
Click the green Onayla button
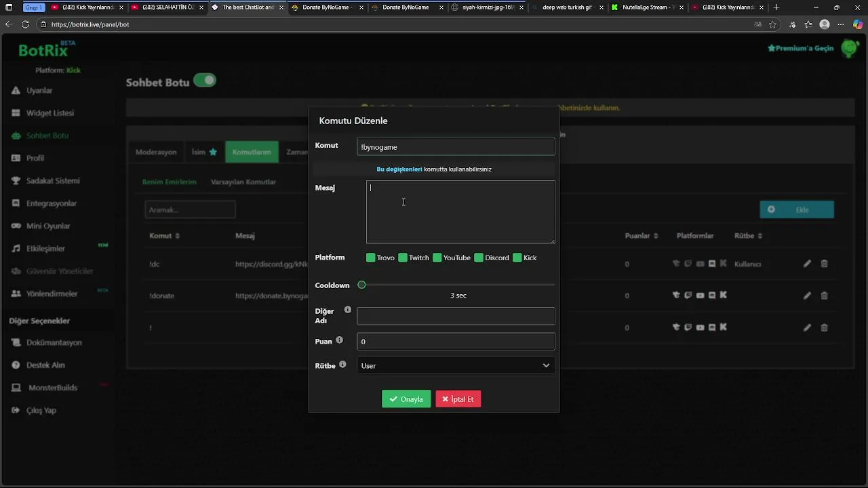click(406, 399)
